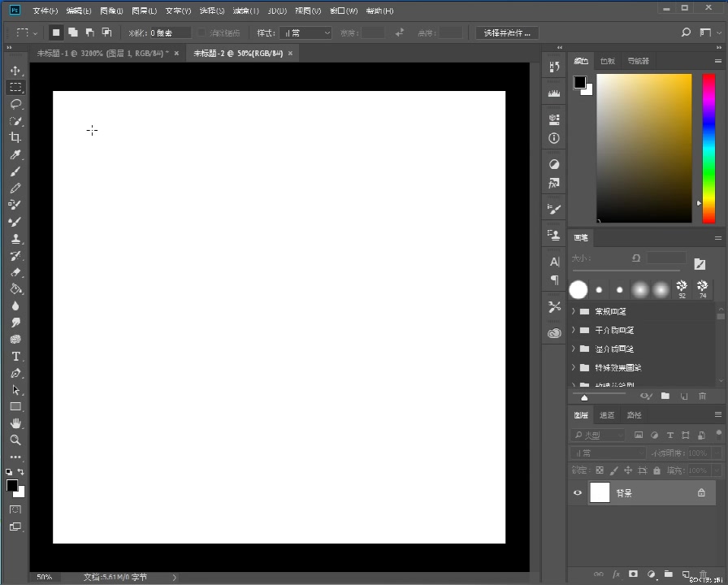
Task: Toggle Intersect with Selection mode
Action: tap(106, 32)
